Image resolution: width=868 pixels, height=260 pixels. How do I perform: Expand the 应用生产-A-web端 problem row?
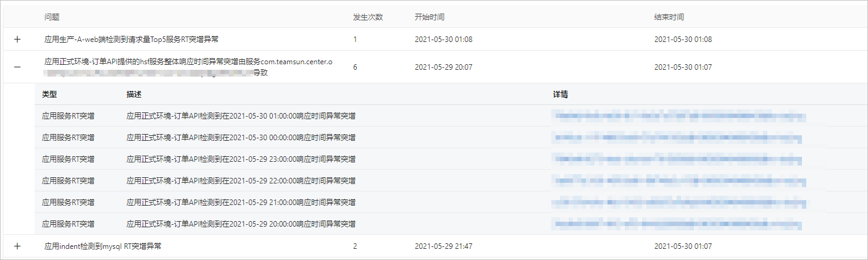click(x=17, y=39)
